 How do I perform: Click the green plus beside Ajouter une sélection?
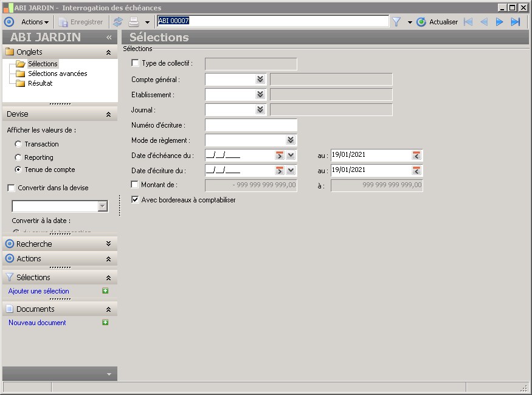pyautogui.click(x=106, y=291)
